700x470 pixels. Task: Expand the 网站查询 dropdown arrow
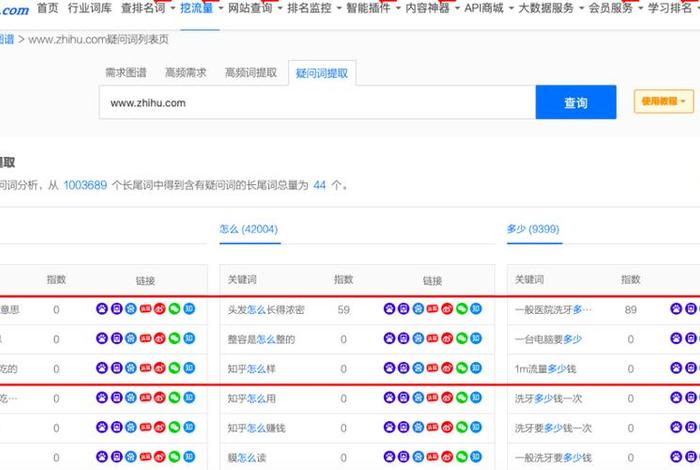click(x=280, y=8)
